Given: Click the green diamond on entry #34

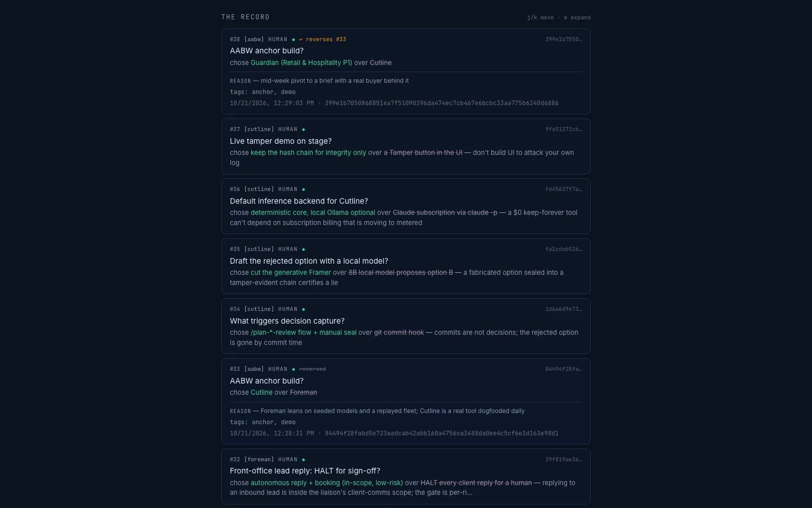Looking at the screenshot, I should click(x=303, y=309).
